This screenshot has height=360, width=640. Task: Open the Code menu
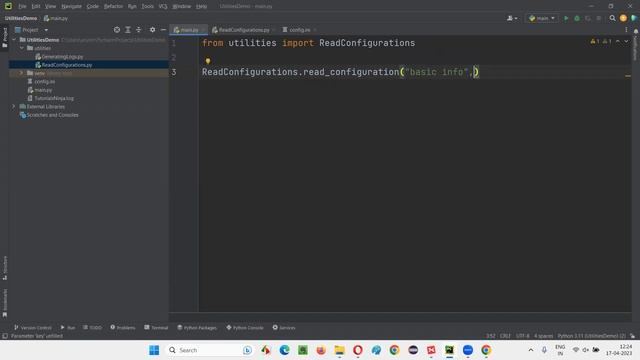(x=93, y=6)
